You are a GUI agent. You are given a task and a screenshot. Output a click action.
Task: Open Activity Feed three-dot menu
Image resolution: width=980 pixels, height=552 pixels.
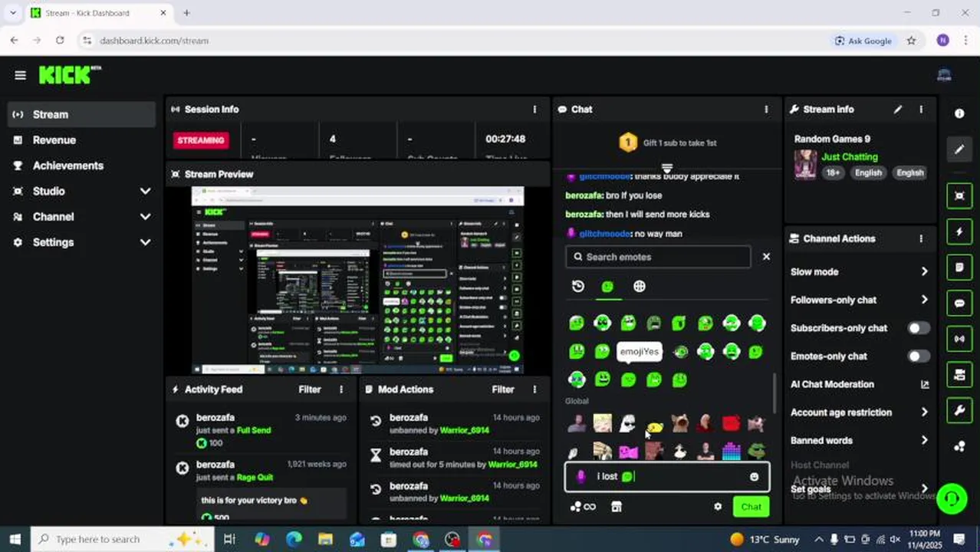click(341, 389)
